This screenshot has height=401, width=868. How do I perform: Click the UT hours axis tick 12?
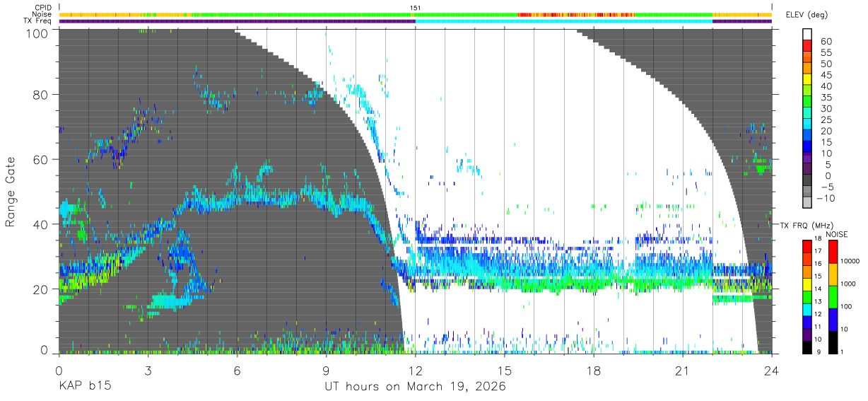point(415,370)
